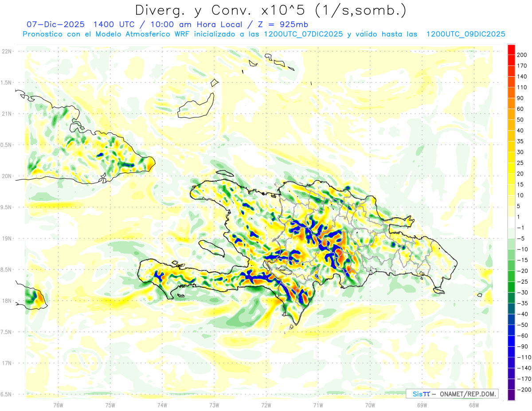
Task: Click the positive "200" color bar label
Action: coord(522,55)
